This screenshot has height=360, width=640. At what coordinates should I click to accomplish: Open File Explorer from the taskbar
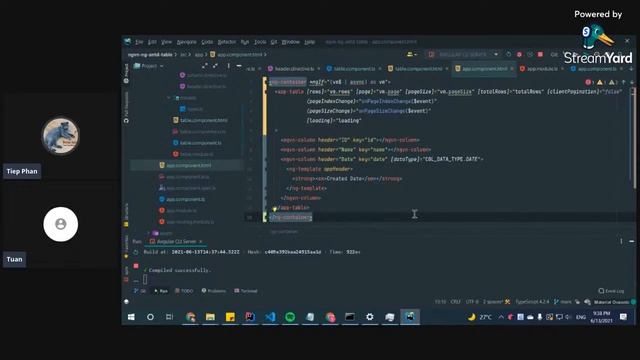(x=210, y=317)
